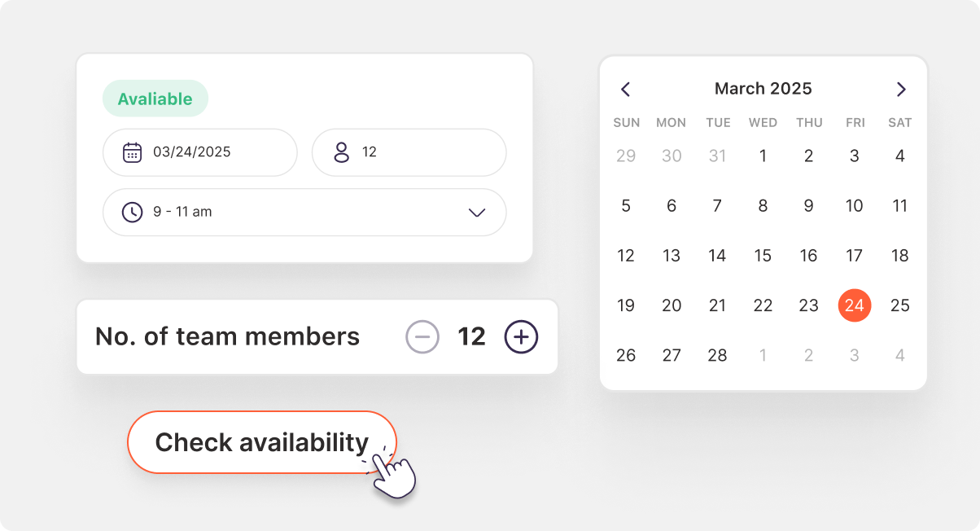Viewport: 980px width, 531px height.
Task: Pick March 15 on the calendar
Action: (763, 256)
